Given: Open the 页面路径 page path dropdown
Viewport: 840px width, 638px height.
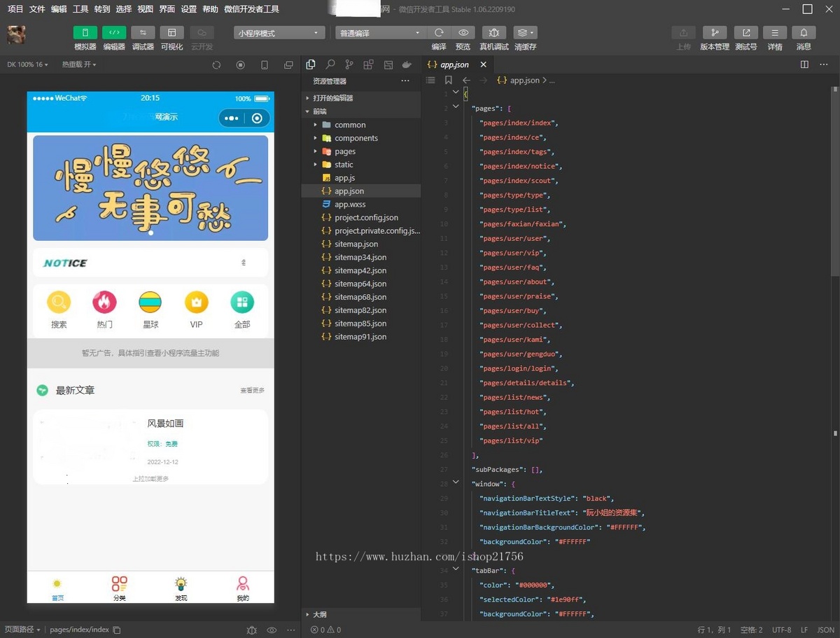Looking at the screenshot, I should [24, 630].
